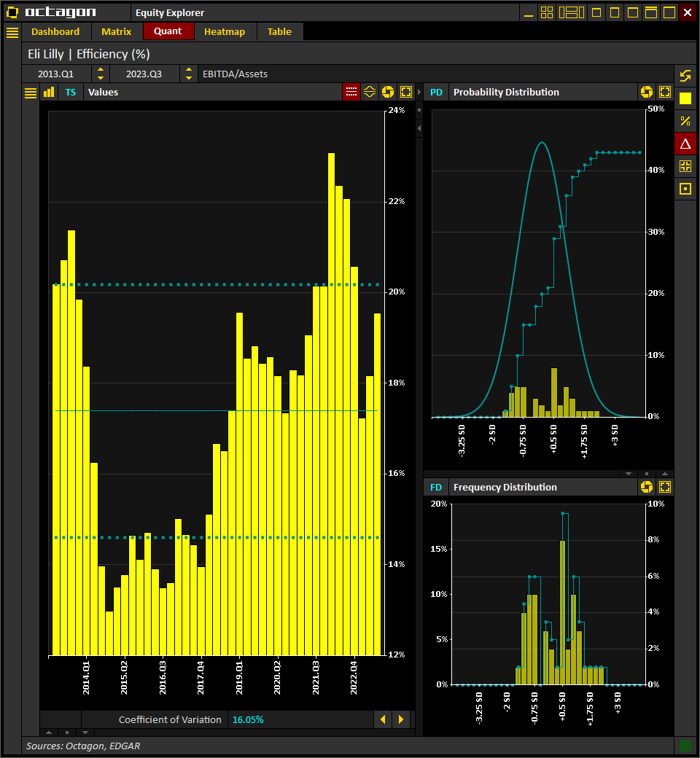Click the small square handle at the bottom left
The image size is (700, 758).
coord(67,732)
